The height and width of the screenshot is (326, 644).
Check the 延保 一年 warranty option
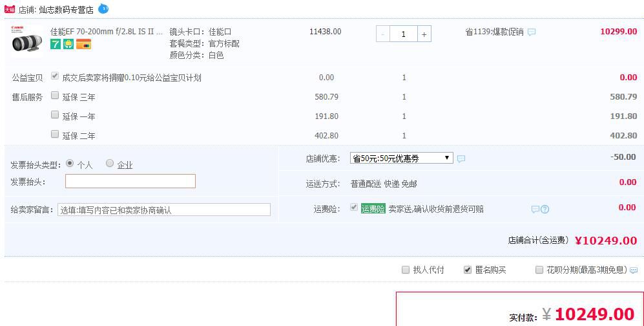[x=55, y=114]
